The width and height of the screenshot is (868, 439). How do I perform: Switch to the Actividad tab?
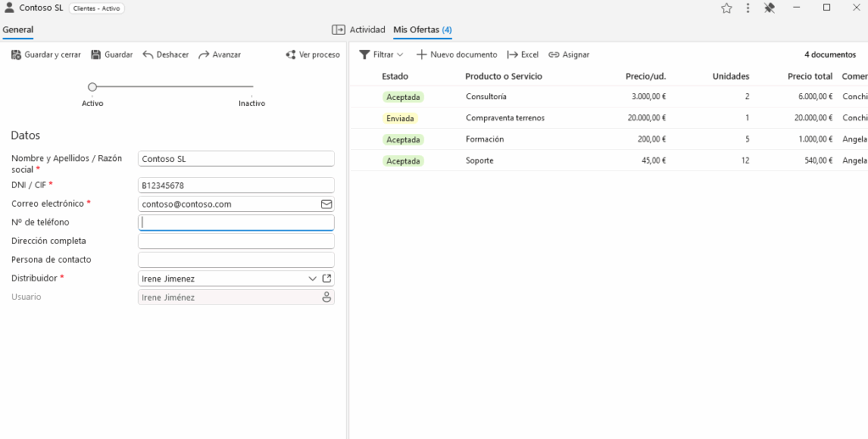point(367,30)
